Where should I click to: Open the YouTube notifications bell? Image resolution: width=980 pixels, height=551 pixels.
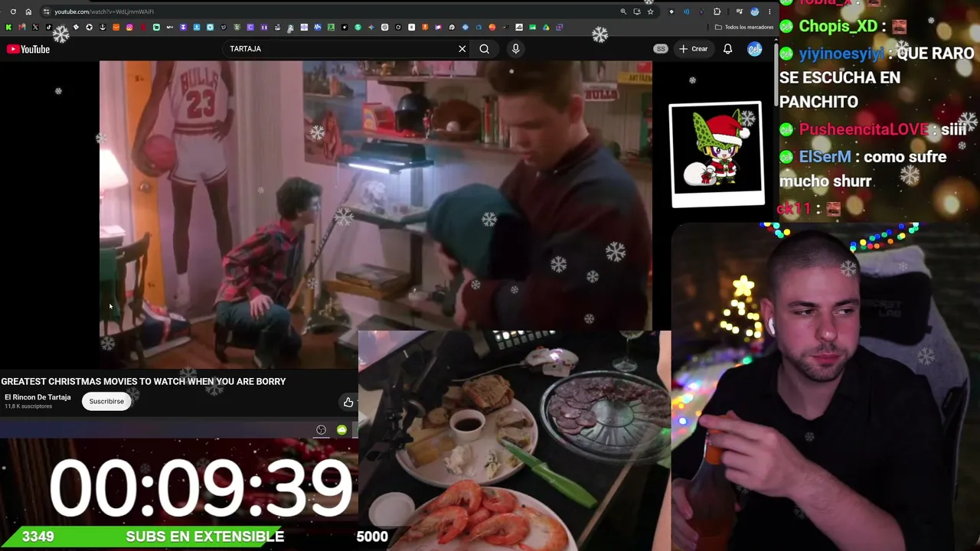(x=727, y=49)
